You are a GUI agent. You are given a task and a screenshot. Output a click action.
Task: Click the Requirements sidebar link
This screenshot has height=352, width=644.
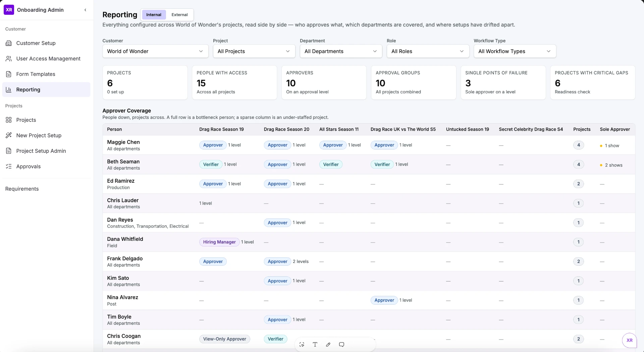(x=22, y=189)
